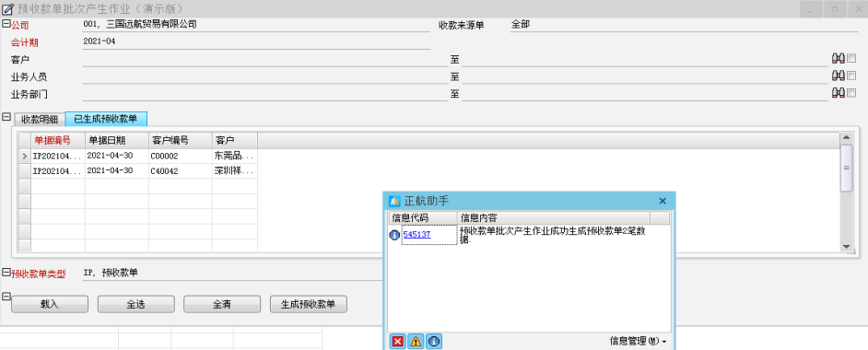
Task: Tick the checkbox on the 业务人员 row
Action: point(851,76)
